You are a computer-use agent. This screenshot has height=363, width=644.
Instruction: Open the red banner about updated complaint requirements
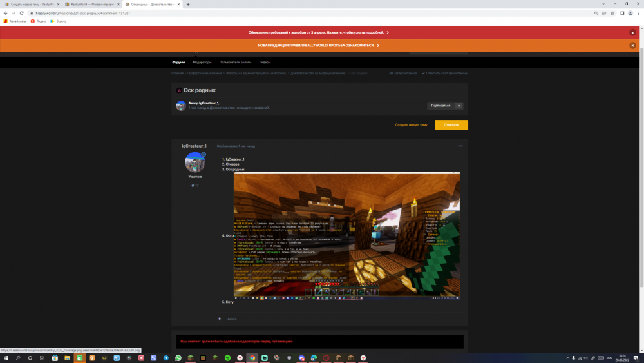coord(318,32)
